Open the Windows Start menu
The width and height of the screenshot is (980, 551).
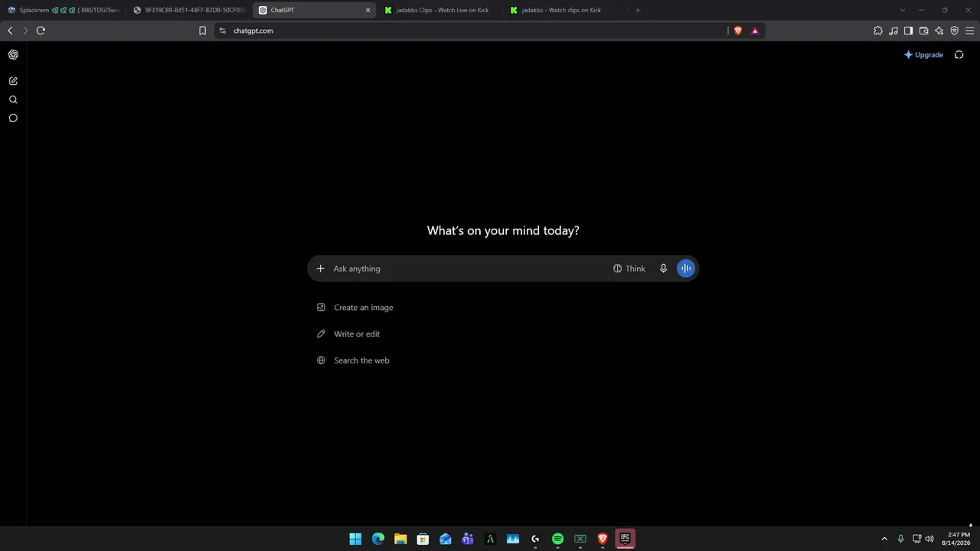pyautogui.click(x=355, y=539)
